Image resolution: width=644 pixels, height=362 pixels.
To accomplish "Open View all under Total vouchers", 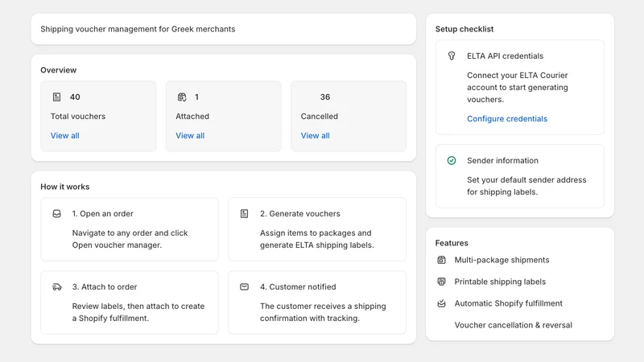I will point(65,135).
